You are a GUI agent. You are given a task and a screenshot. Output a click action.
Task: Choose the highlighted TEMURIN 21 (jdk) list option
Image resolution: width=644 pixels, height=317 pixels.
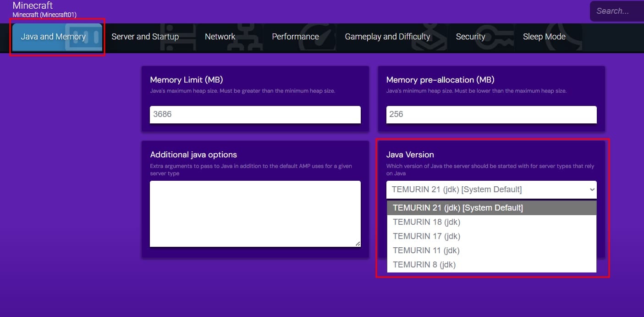point(492,208)
